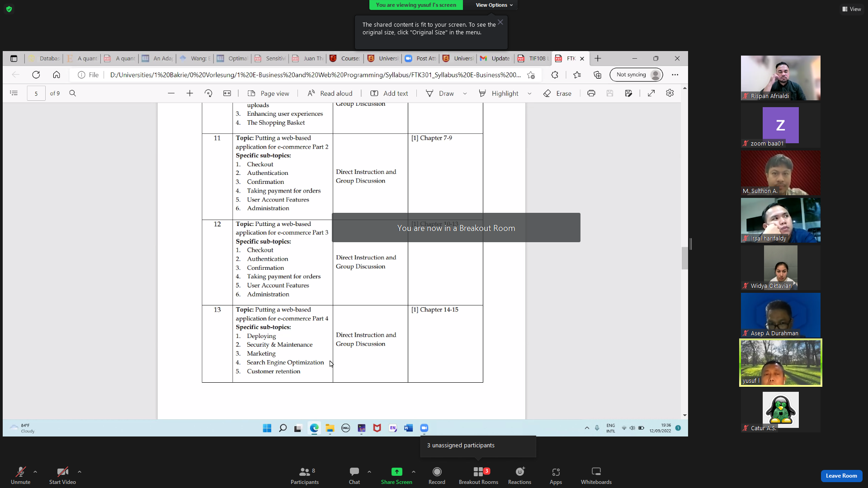
Task: Select the Draw tool
Action: pyautogui.click(x=440, y=93)
